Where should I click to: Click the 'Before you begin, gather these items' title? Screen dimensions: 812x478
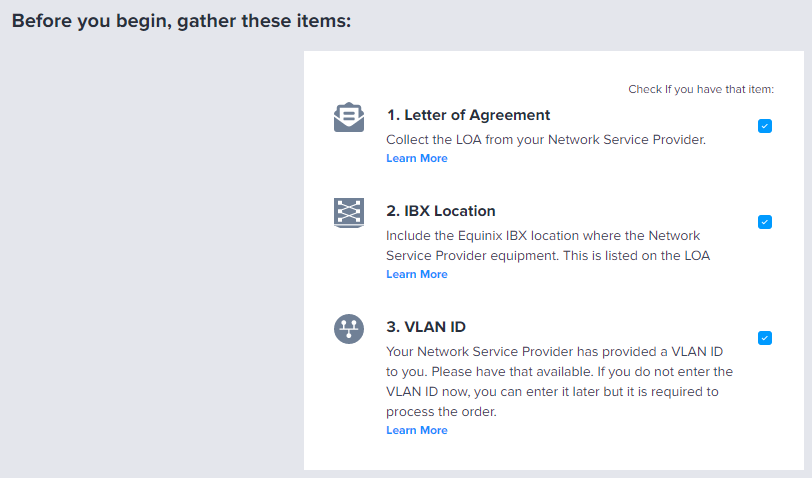tap(181, 21)
